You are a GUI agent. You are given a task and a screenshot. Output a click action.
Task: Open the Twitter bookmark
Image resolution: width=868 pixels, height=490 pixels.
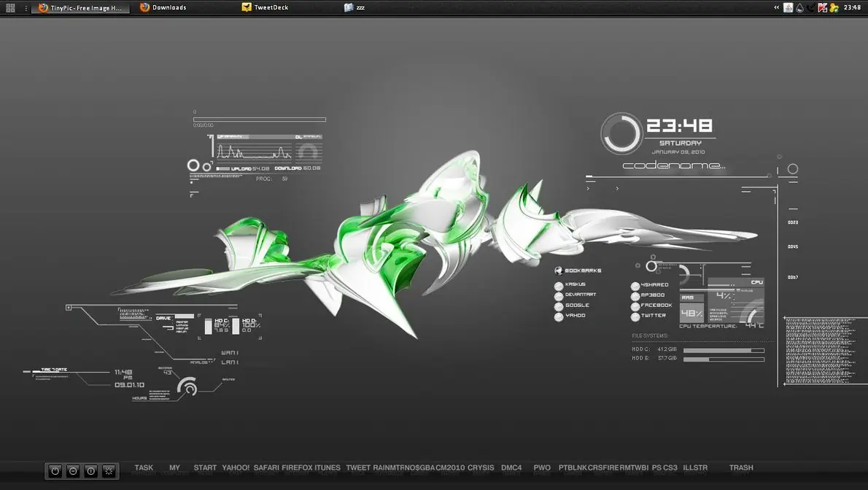coord(654,316)
